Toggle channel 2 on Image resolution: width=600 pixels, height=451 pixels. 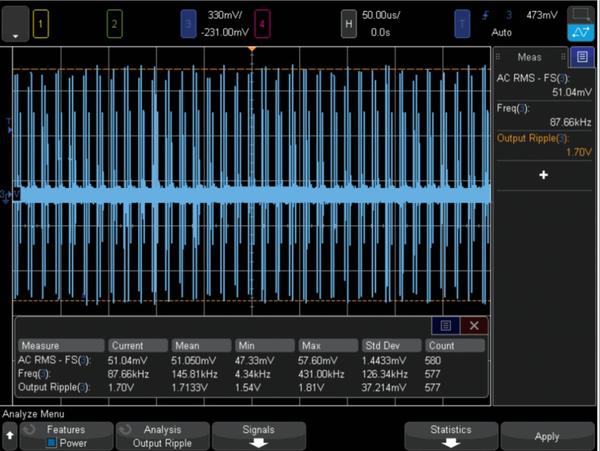coord(114,22)
